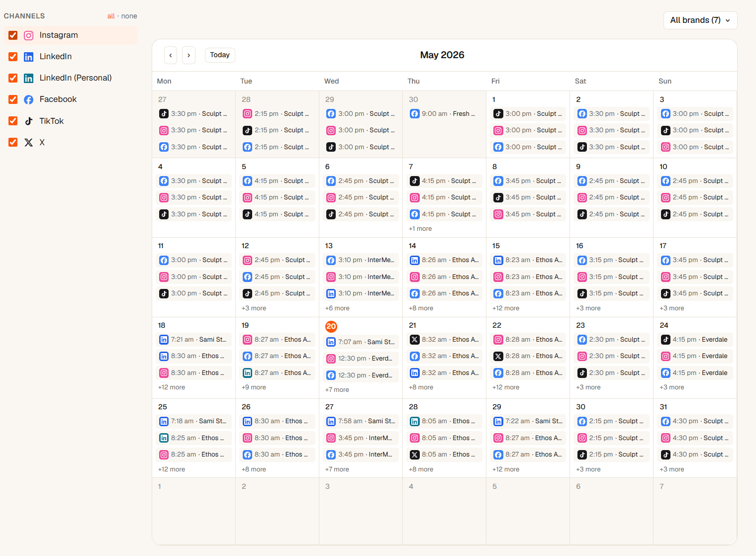The height and width of the screenshot is (556, 756).
Task: Go to the previous month with left chevron
Action: [x=171, y=55]
